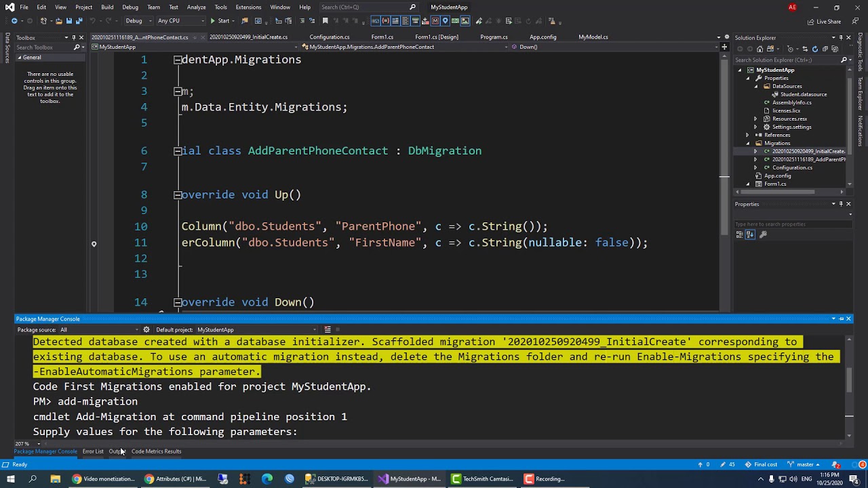The image size is (868, 488).
Task: Switch to Code Metrics Results tab
Action: tap(156, 451)
